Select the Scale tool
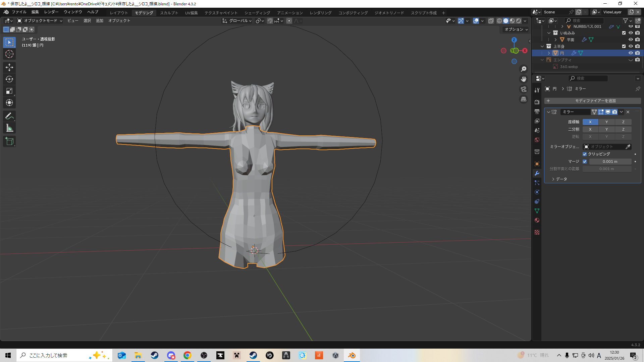The width and height of the screenshot is (644, 362). [9, 91]
